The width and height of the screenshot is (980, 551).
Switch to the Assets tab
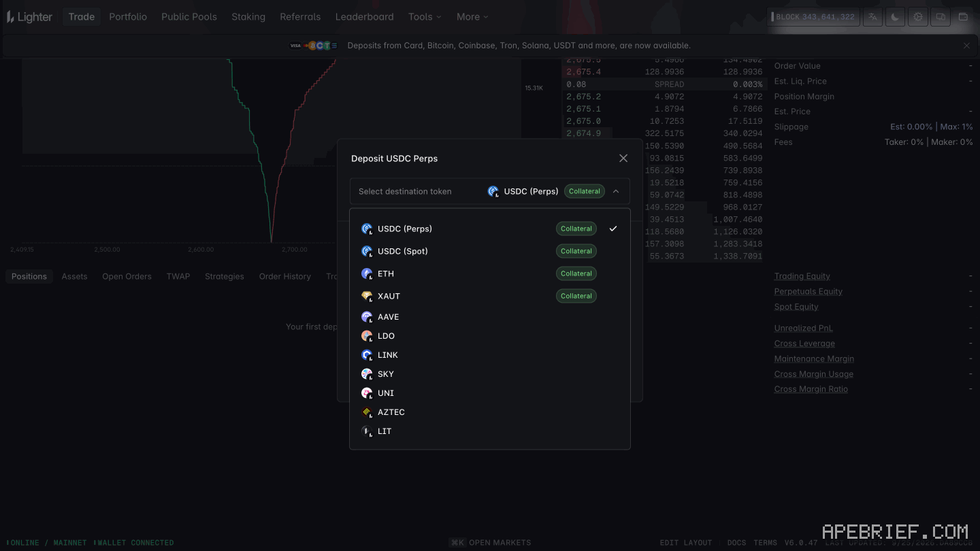74,277
